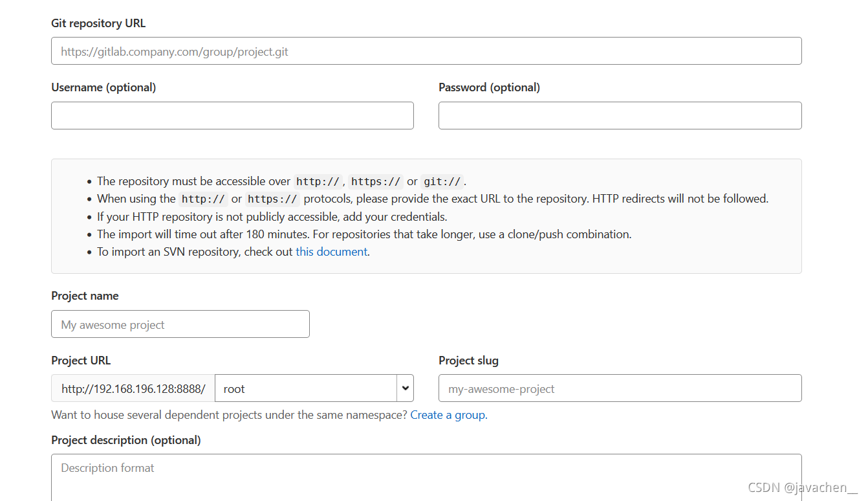Click the Project slug heading label

[x=468, y=360]
